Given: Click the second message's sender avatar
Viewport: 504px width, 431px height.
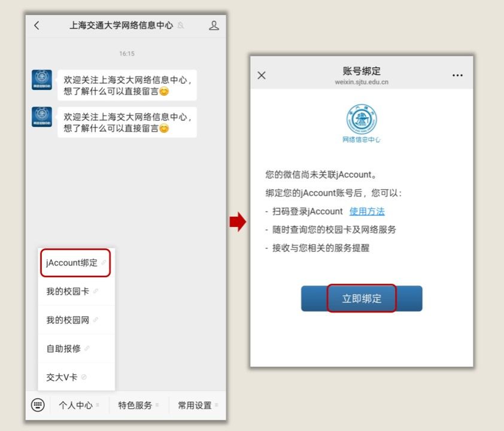Looking at the screenshot, I should [x=42, y=117].
